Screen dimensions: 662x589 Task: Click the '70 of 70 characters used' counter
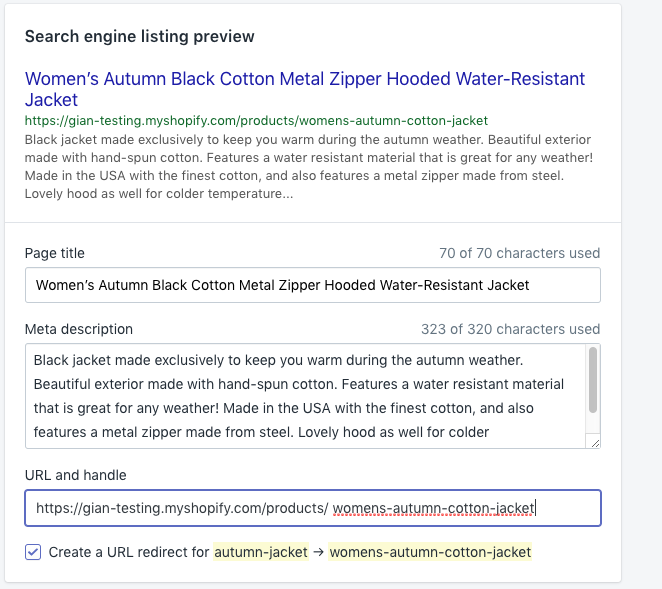(519, 253)
